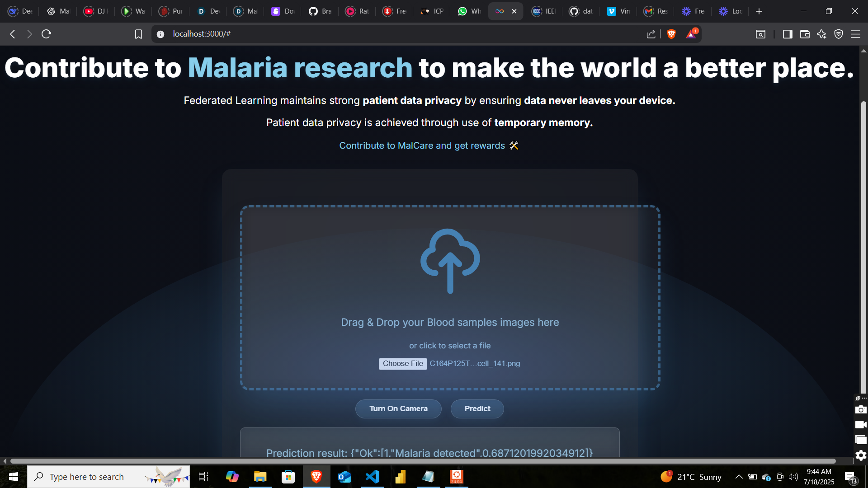Click the horizontal page scrollbar
This screenshot has width=868, height=488.
423,461
